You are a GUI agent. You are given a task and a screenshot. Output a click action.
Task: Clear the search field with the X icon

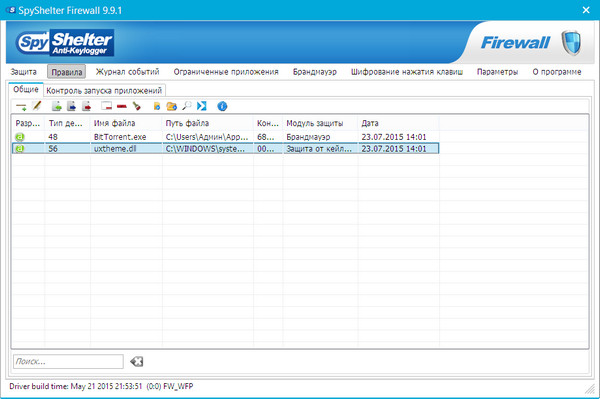(137, 361)
